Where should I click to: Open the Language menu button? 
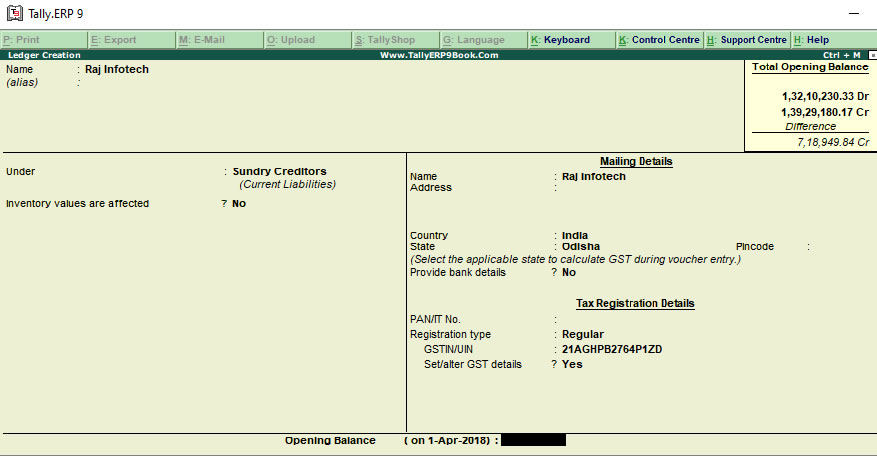pyautogui.click(x=483, y=40)
